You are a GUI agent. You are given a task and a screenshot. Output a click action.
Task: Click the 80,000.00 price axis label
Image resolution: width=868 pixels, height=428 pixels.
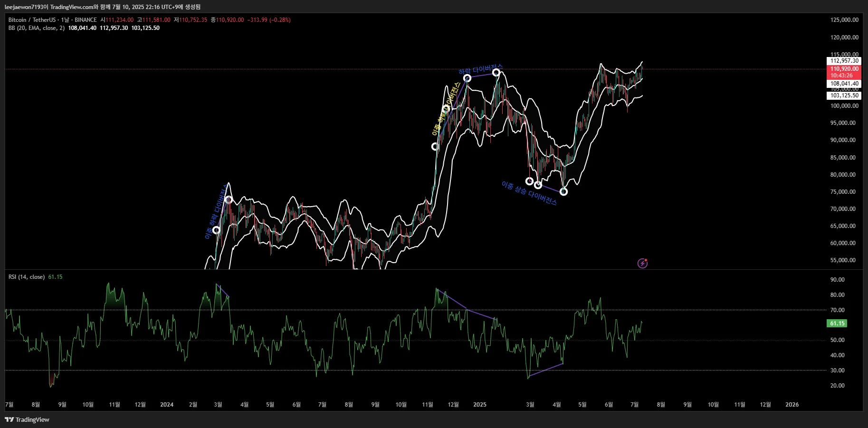(843, 175)
